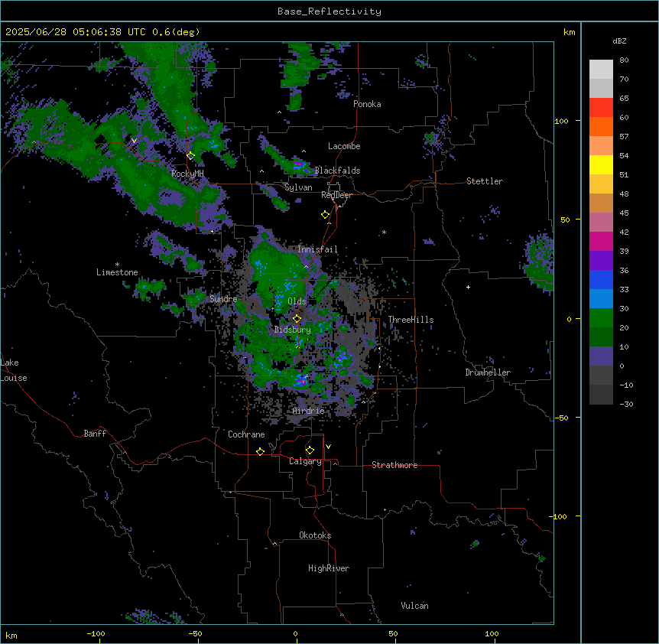Click the Sundre label

tap(223, 299)
